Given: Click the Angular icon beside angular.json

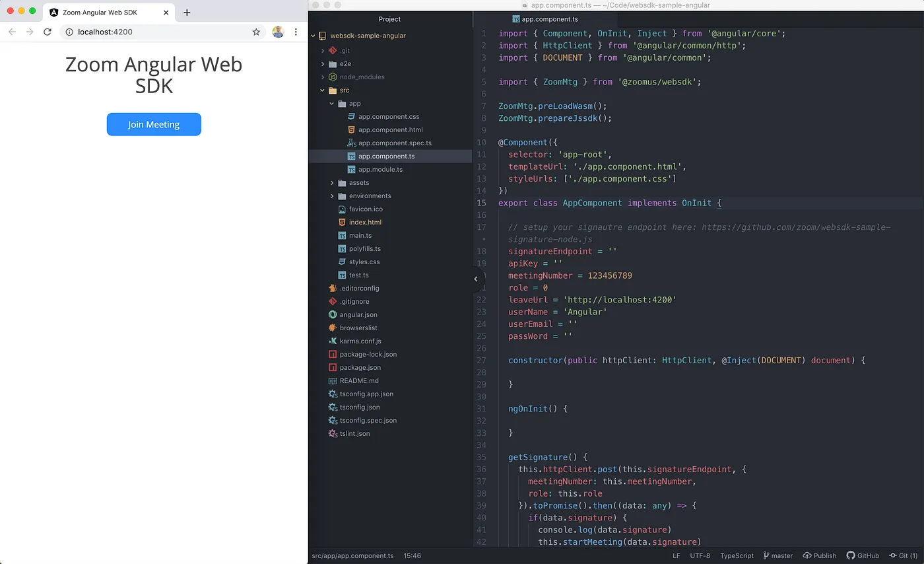Looking at the screenshot, I should [x=334, y=314].
